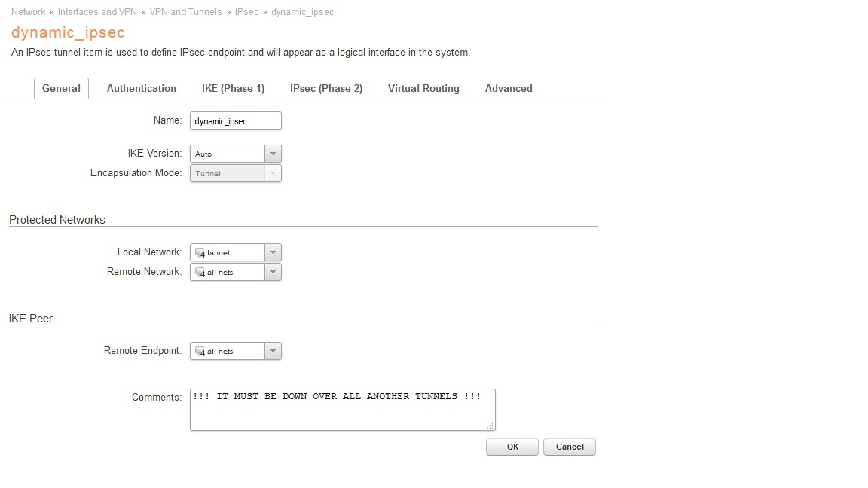868x488 pixels.
Task: Grab the Comments box resize grip
Action: coord(490,425)
